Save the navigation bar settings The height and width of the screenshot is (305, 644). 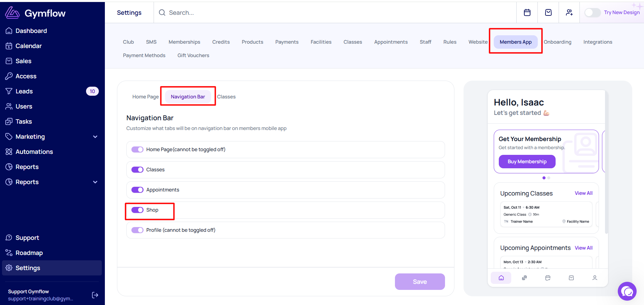point(420,281)
